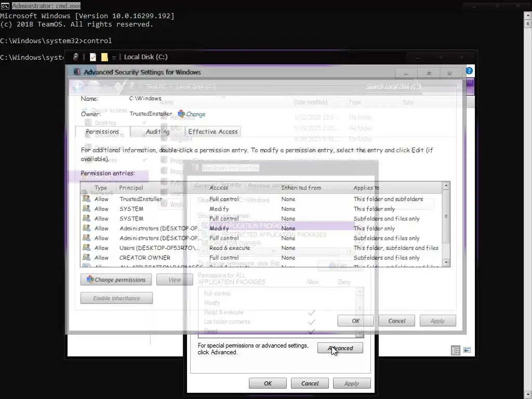Screen dimensions: 532x399
Task: Click user icon of CREATOR OWNER entry
Action: click(x=87, y=258)
